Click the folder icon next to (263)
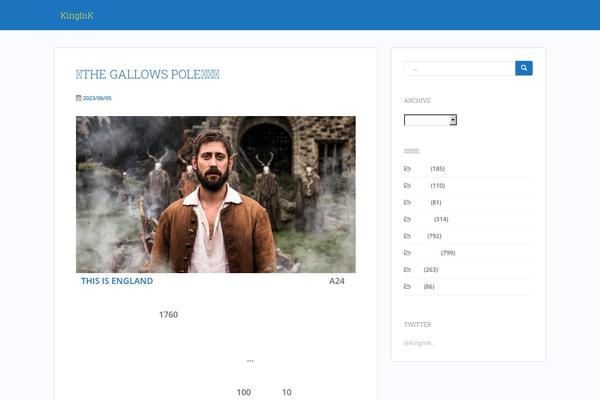The height and width of the screenshot is (400, 600). (x=407, y=269)
